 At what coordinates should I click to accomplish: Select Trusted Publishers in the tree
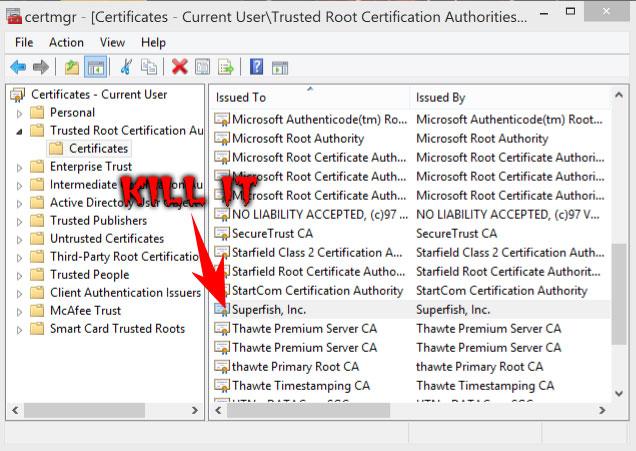point(99,221)
